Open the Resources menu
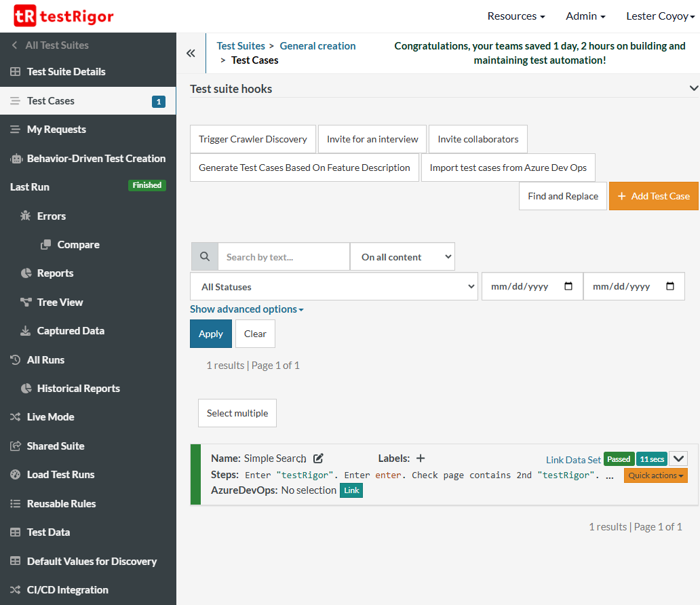Image resolution: width=700 pixels, height=605 pixels. click(516, 16)
